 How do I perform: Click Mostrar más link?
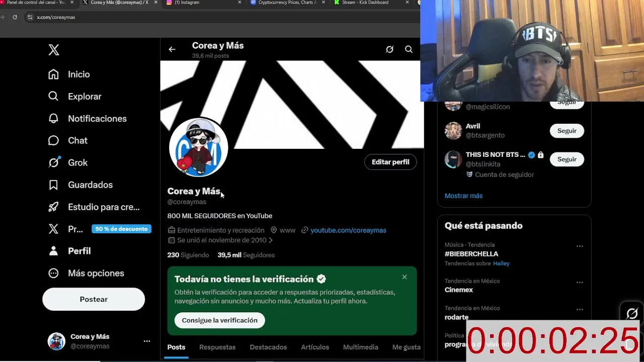(463, 196)
